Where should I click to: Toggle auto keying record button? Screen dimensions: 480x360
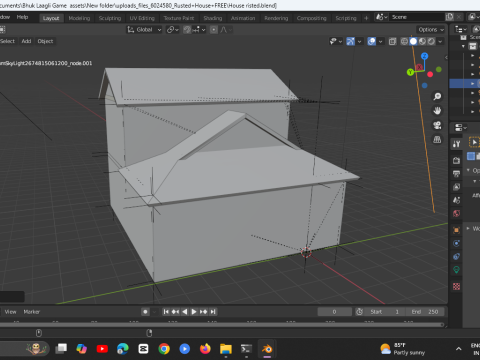click(145, 312)
